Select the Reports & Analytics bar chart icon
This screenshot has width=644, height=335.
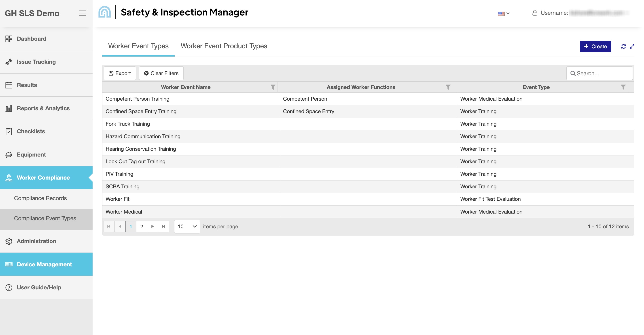[9, 108]
